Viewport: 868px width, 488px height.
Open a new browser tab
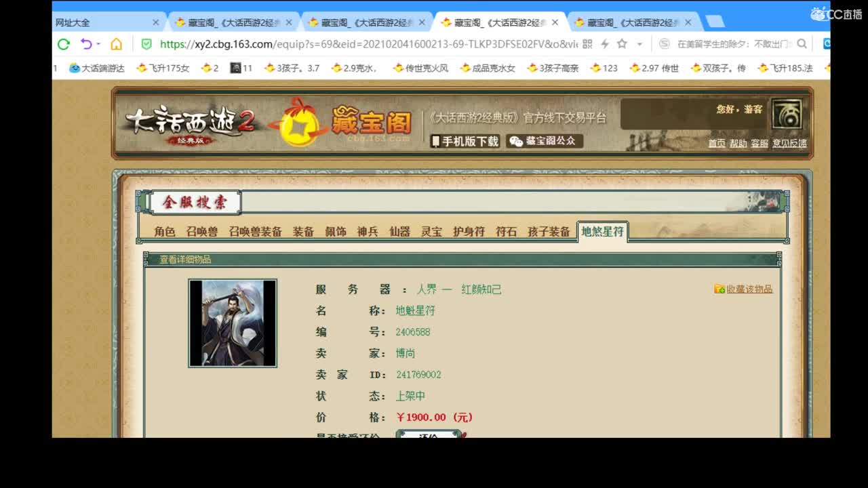point(714,22)
